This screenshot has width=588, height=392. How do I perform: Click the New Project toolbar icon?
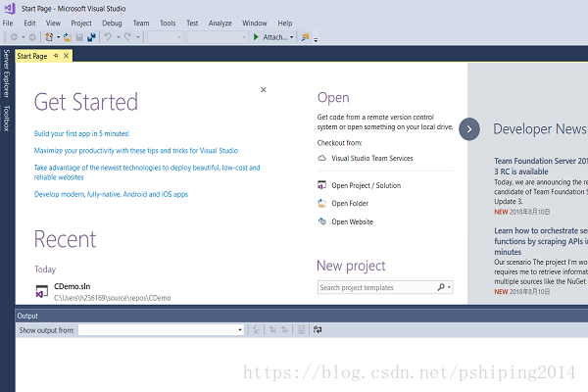click(x=49, y=37)
